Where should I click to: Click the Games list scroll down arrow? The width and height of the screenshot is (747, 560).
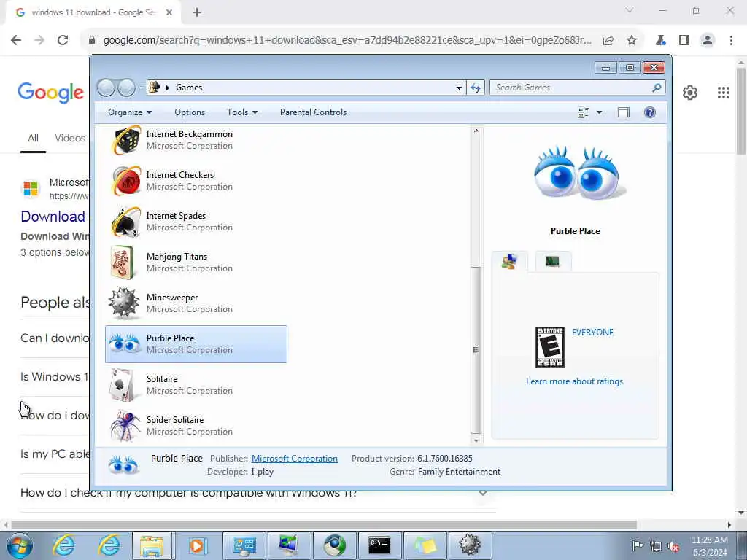(x=476, y=440)
